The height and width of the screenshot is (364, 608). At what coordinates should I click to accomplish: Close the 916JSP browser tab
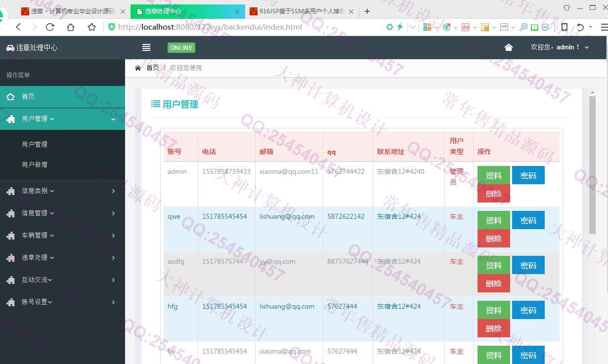pos(351,11)
